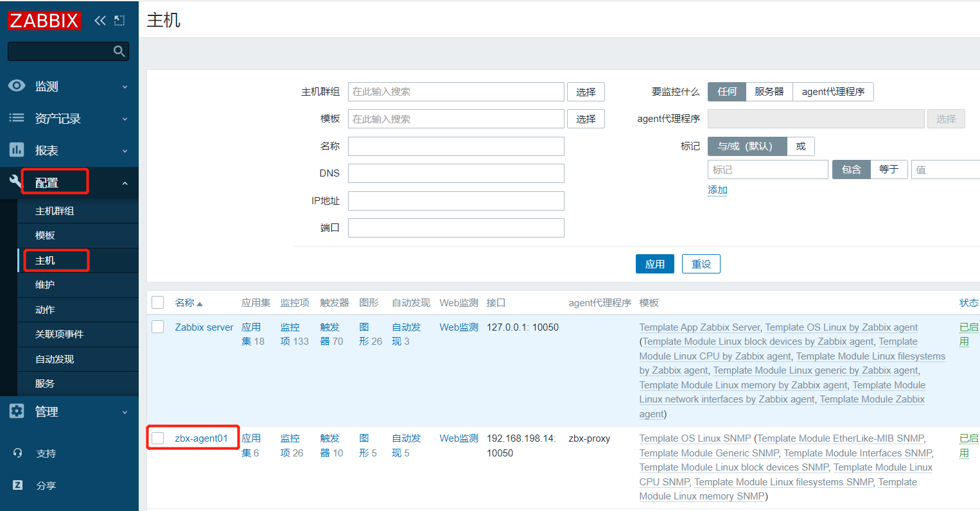980x511 pixels.
Task: Click 选择 button for host groups
Action: point(586,92)
